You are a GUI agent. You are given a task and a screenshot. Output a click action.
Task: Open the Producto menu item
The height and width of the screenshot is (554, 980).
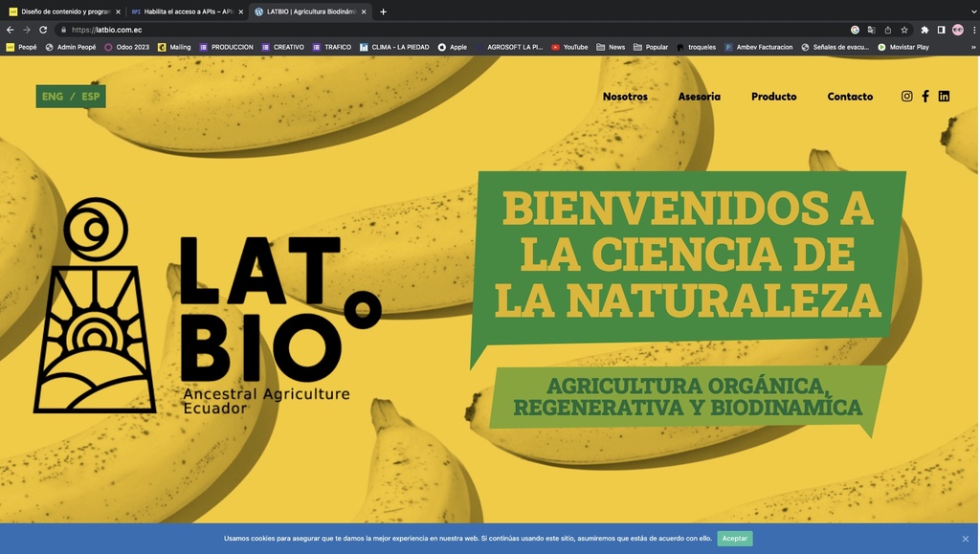[773, 97]
